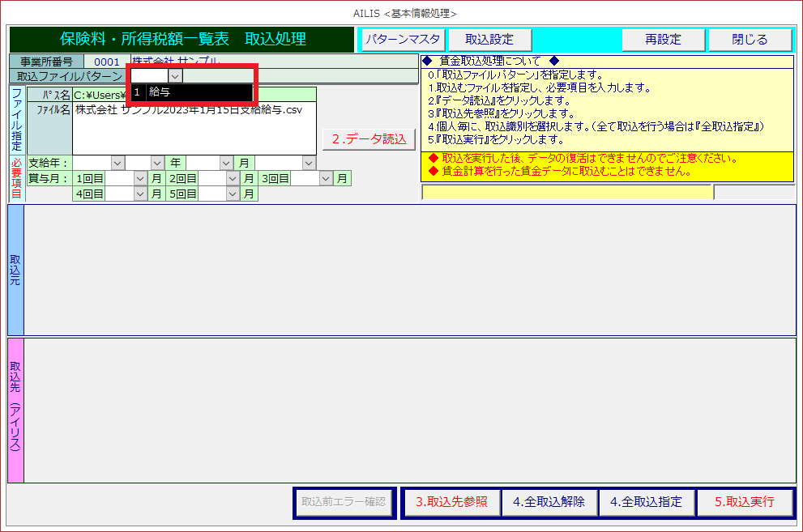Expand the first 支給年 era dropdown
803x532 pixels.
pos(117,163)
